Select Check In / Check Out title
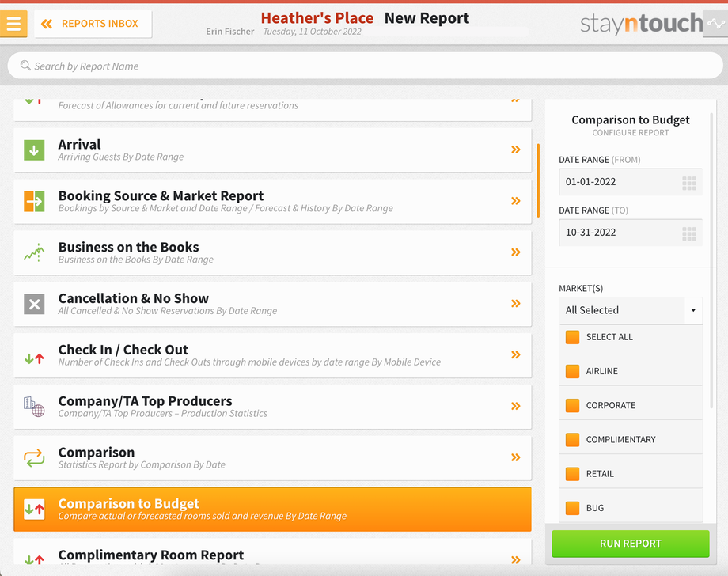Screen dimensions: 728x576 click(123, 350)
